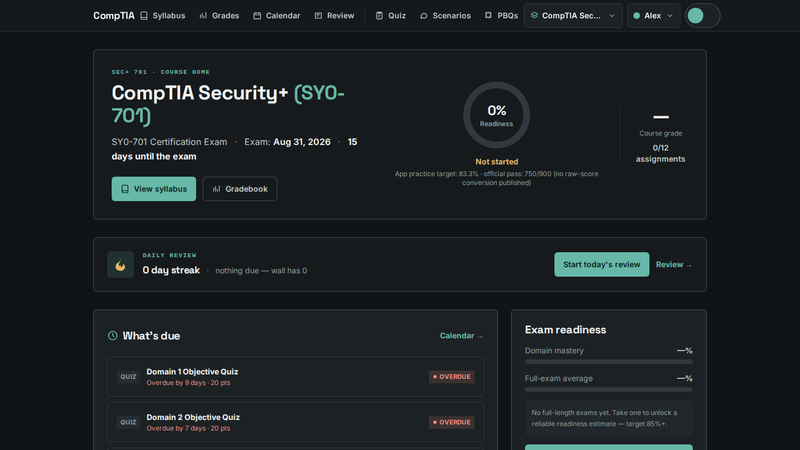Open the Review nav item
Viewport: 800px width, 450px height.
point(334,16)
